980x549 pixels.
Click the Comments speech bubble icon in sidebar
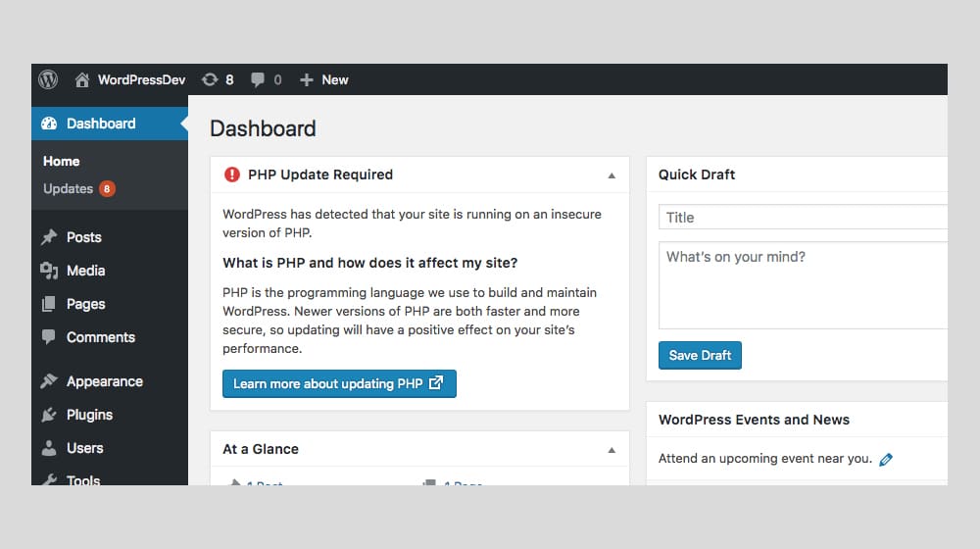(x=49, y=336)
